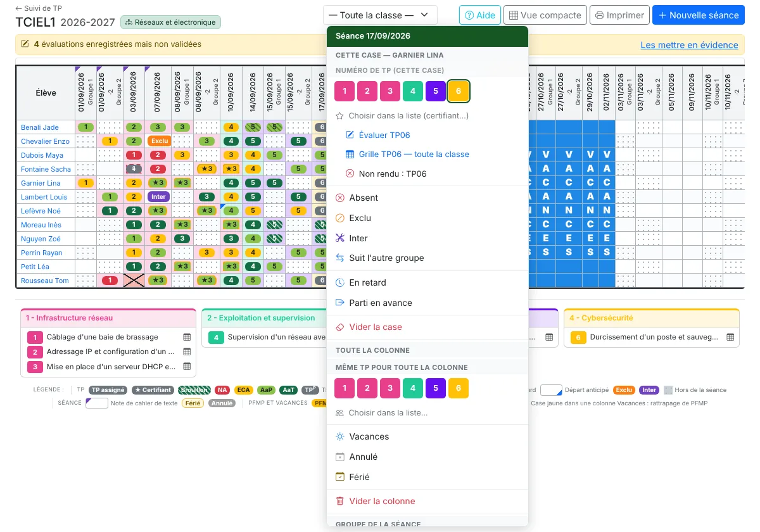Click the crossed-out cell in Rousseau Tom's row
760x532 pixels.
(134, 281)
